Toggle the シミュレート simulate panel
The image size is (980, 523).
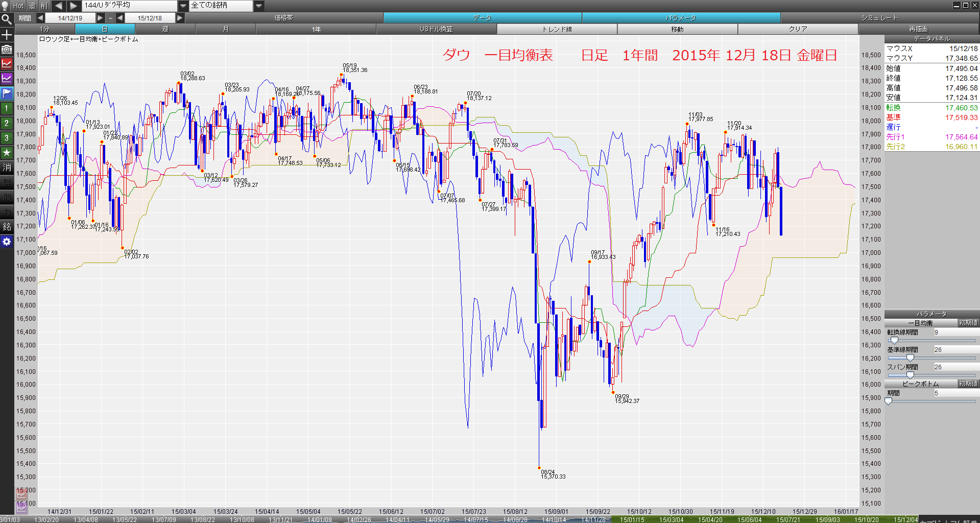(879, 18)
